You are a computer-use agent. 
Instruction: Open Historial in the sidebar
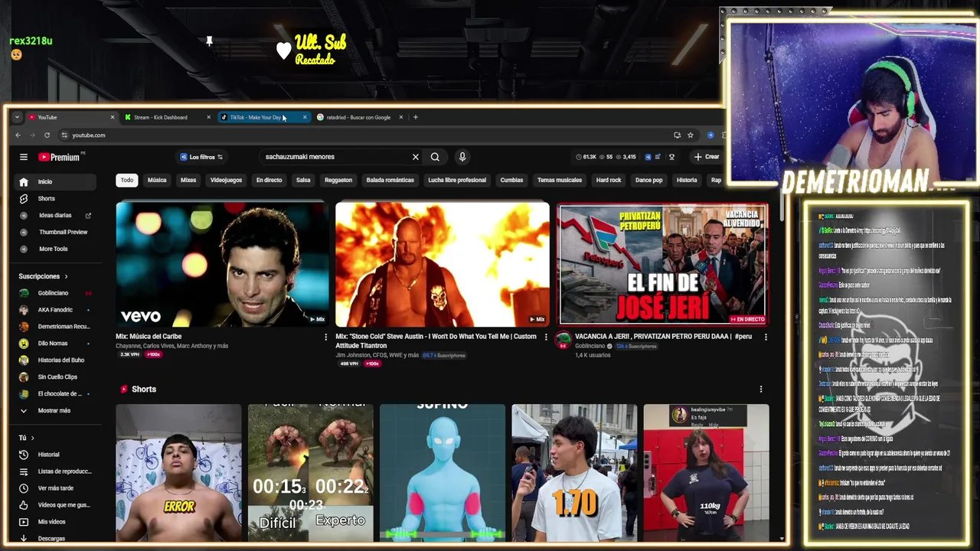point(55,455)
